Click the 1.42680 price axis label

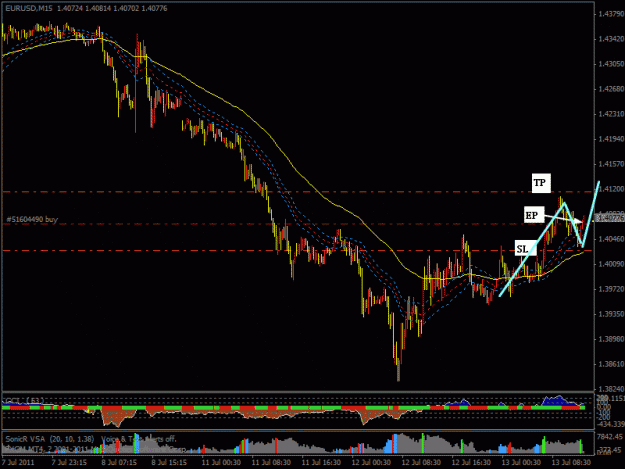pyautogui.click(x=611, y=89)
